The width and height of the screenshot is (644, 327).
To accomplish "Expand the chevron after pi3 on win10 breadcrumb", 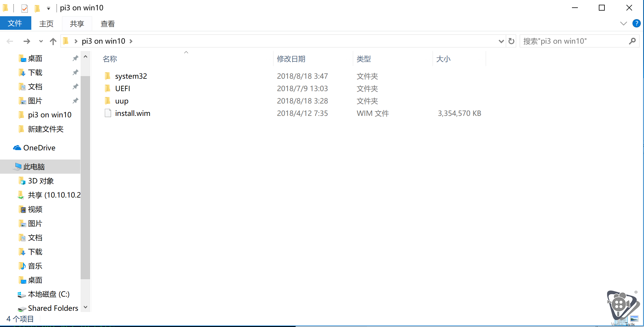I will (x=131, y=41).
